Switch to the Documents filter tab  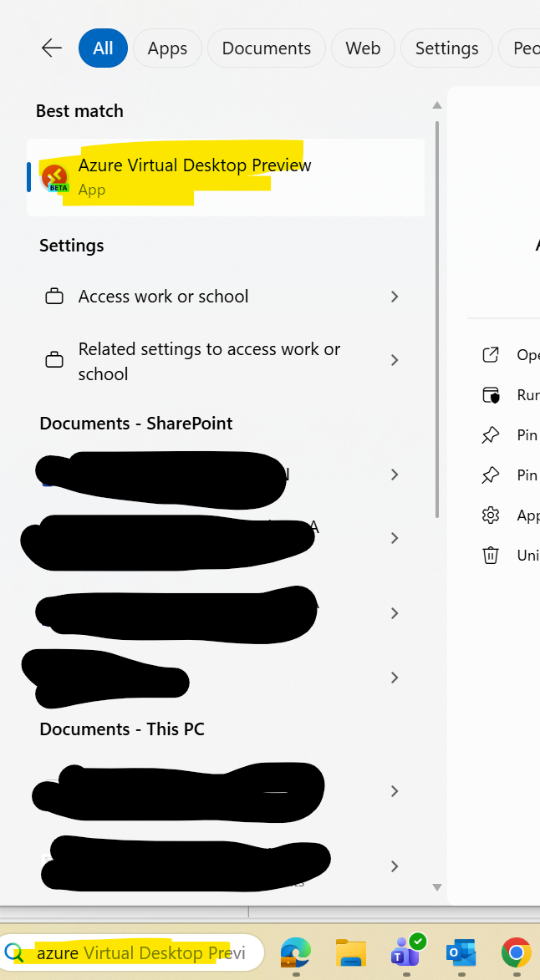click(267, 48)
